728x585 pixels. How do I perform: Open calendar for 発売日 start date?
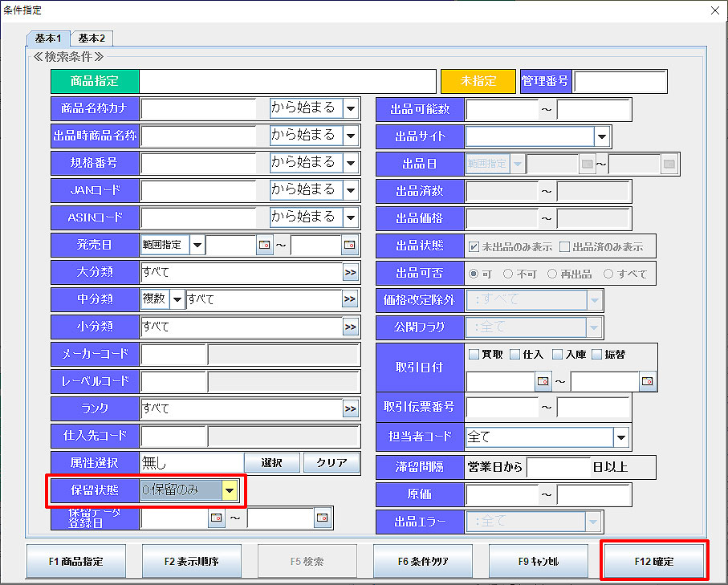coord(265,245)
